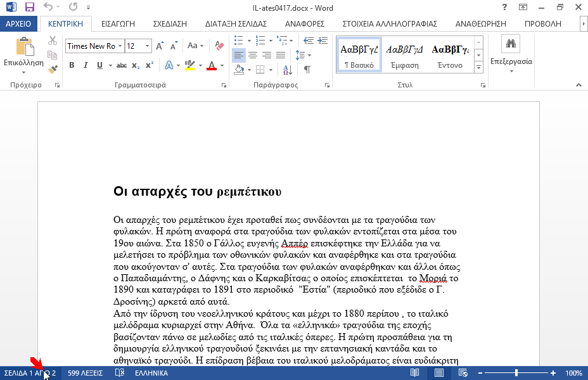This screenshot has height=380, width=588.
Task: Open text effects with the outlined A icon
Action: tap(169, 66)
